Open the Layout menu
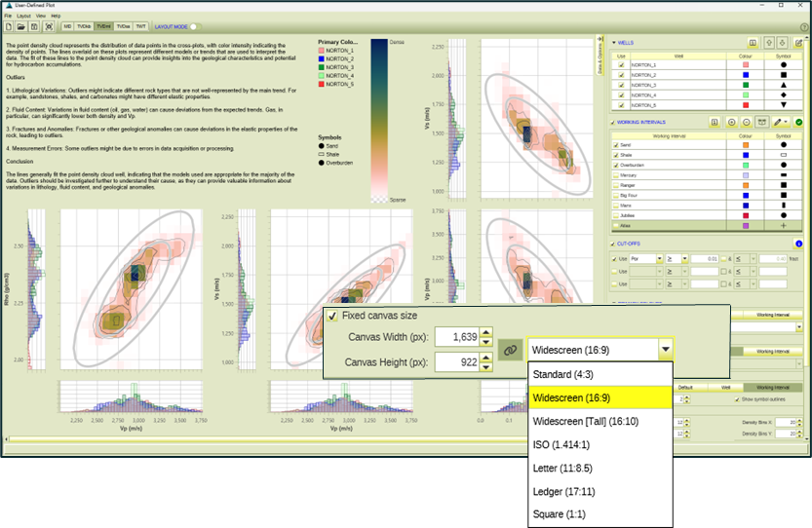 (23, 16)
